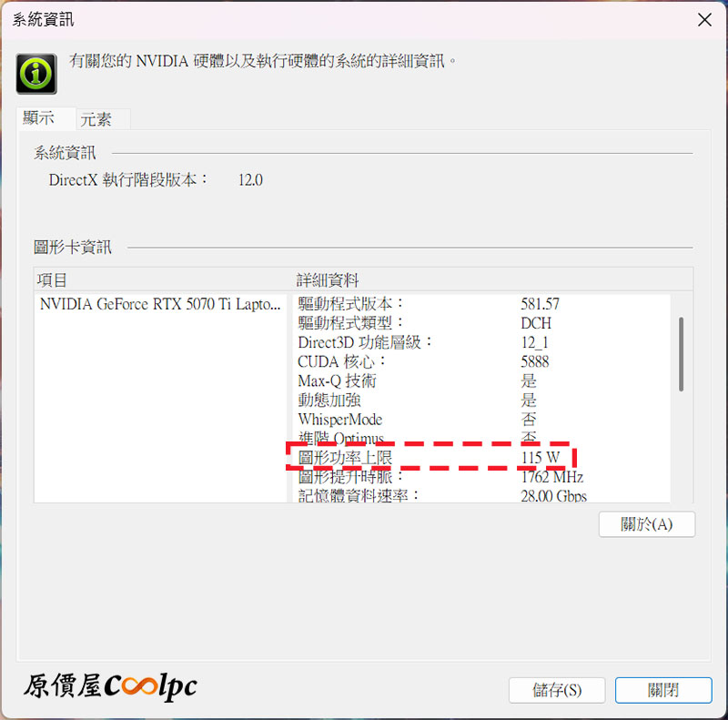The width and height of the screenshot is (728, 720).
Task: Close the 系統資訊 window with X
Action: click(704, 19)
